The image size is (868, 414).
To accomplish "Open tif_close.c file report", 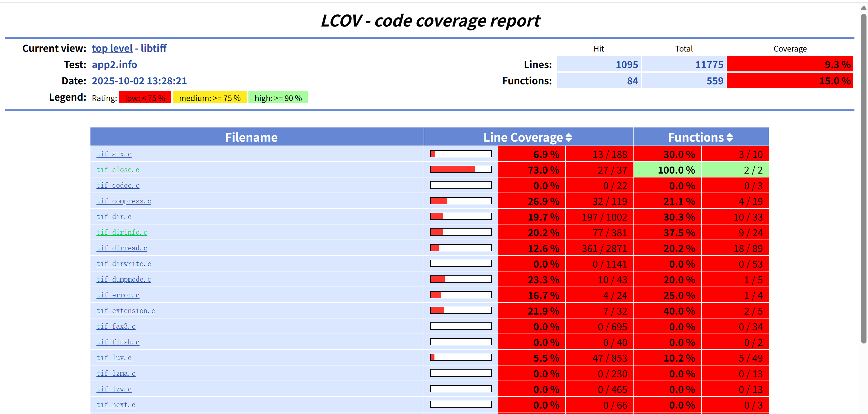I will (118, 170).
